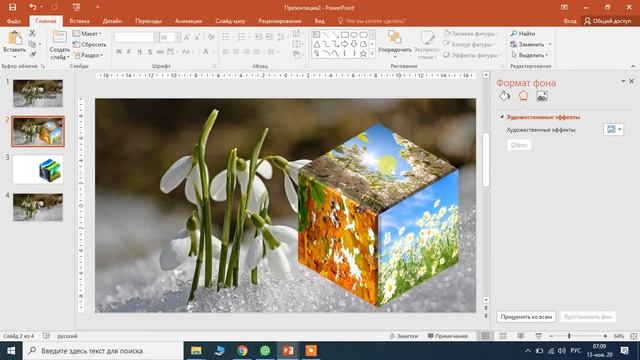The height and width of the screenshot is (360, 640).
Task: Click the Start from beginning slideshow icon in the title bar
Action: pyautogui.click(x=76, y=7)
